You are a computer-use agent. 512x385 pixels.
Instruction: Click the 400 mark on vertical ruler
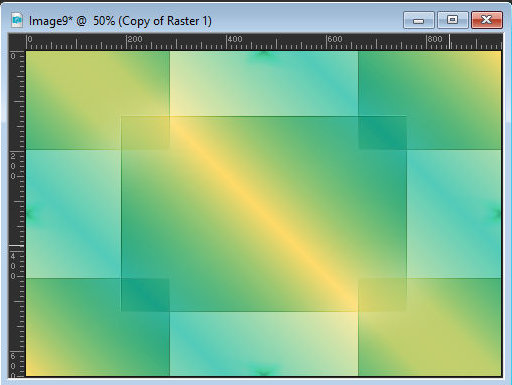point(13,266)
